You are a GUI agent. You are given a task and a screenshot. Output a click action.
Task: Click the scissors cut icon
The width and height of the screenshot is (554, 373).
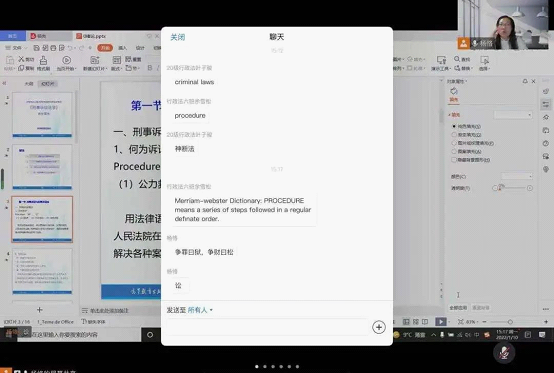(x=22, y=59)
